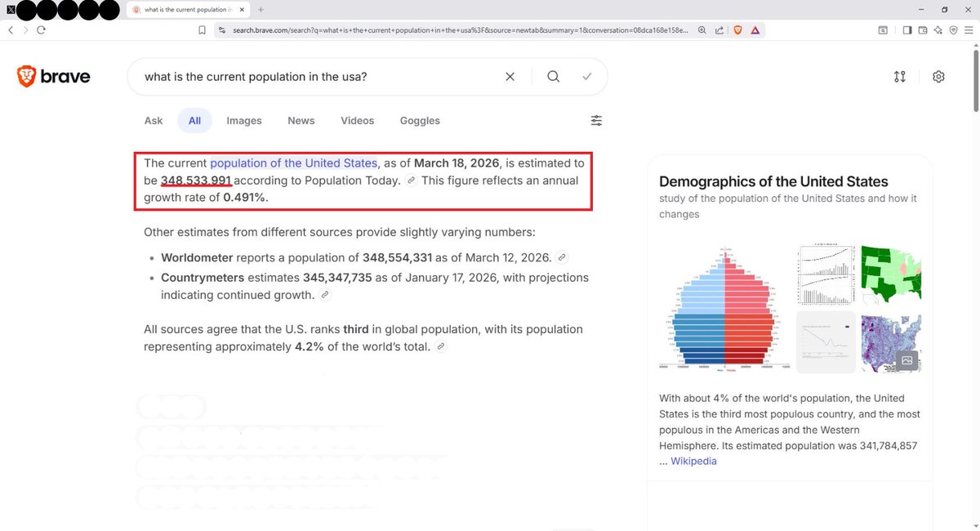
Task: Switch to the Goggles tab
Action: click(x=420, y=121)
